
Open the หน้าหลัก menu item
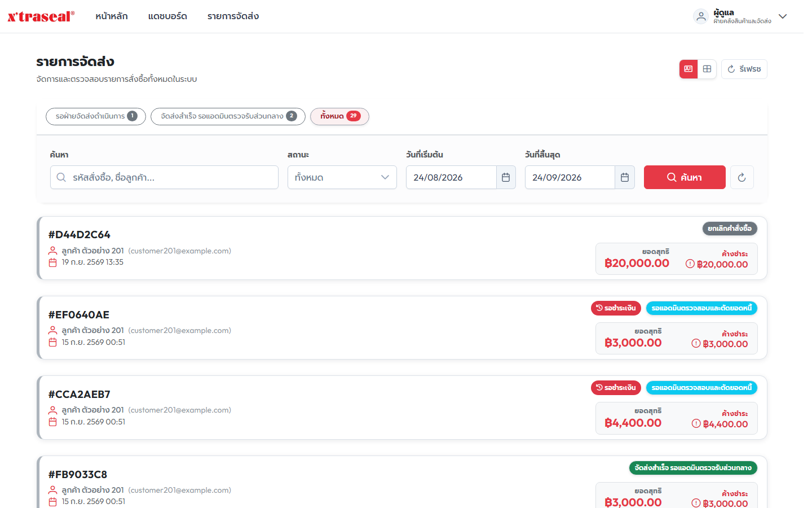tap(112, 16)
